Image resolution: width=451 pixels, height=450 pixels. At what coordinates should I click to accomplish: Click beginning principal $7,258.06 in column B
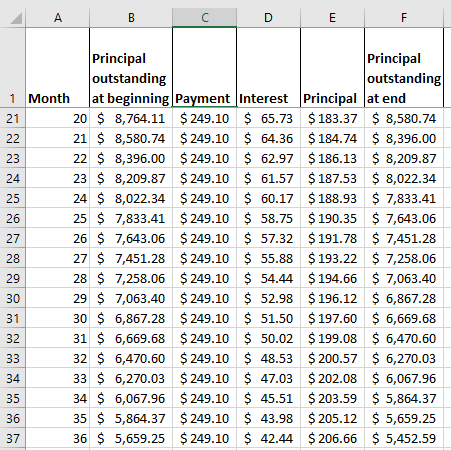(131, 278)
